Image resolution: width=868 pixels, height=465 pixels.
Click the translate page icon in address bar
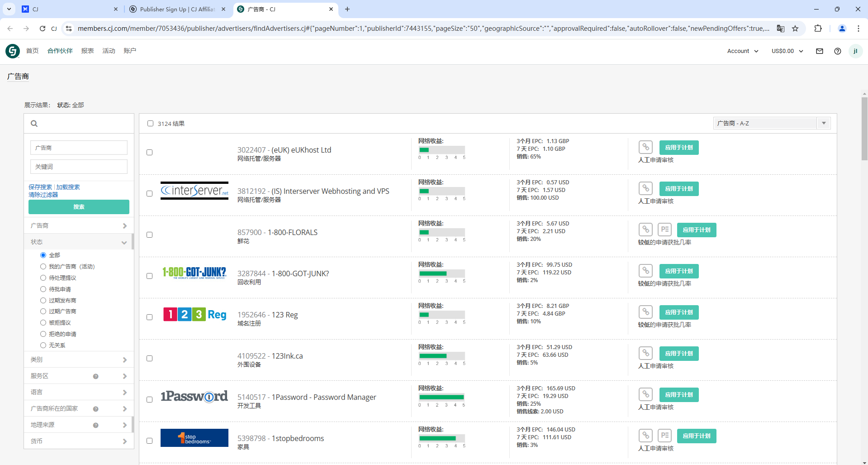pyautogui.click(x=781, y=29)
